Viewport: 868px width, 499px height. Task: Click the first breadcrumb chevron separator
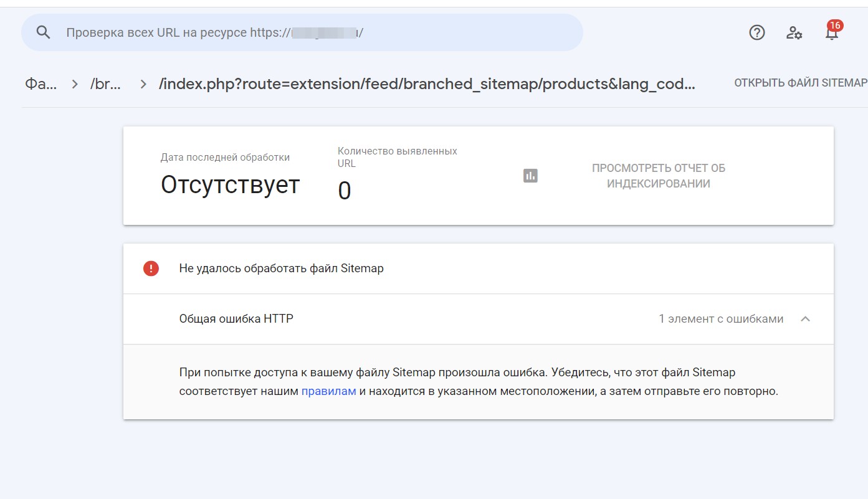[x=75, y=84]
